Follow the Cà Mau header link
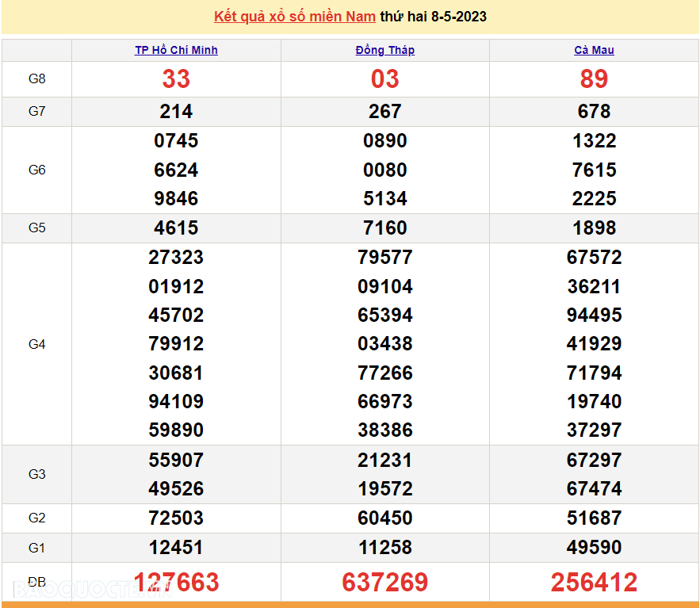Screen dimensions: 700x608 click(594, 50)
